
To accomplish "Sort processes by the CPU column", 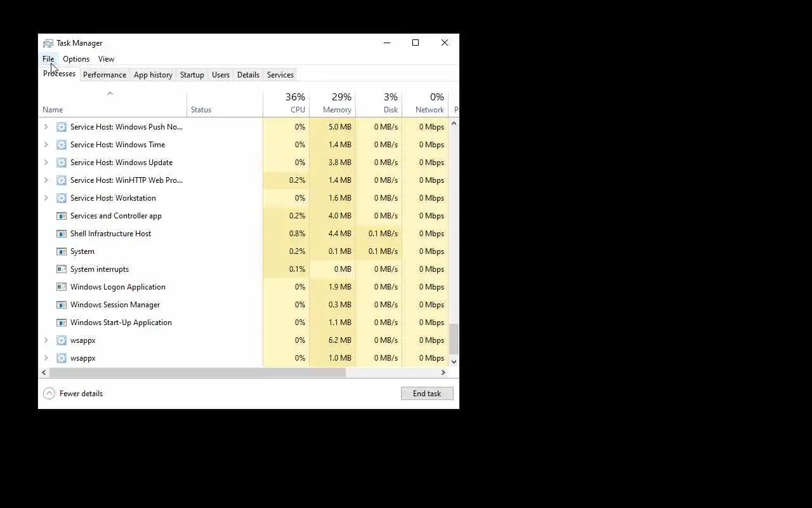I will pos(286,104).
